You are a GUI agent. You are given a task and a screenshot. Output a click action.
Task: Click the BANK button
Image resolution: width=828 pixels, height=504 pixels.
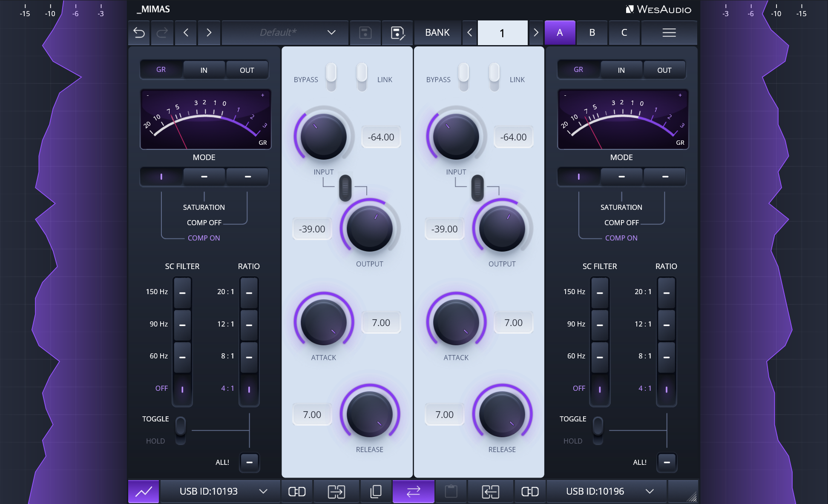437,33
